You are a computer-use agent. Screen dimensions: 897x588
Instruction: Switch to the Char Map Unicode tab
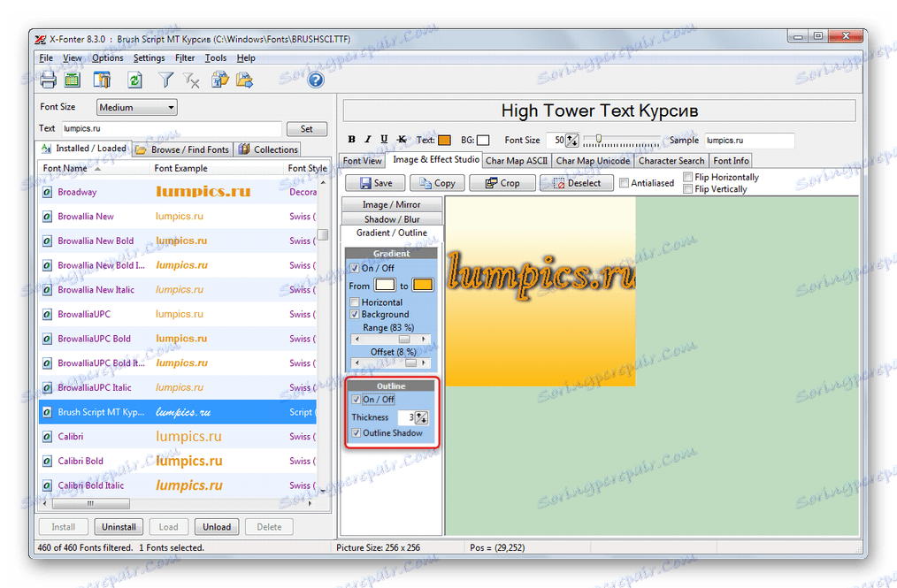593,161
